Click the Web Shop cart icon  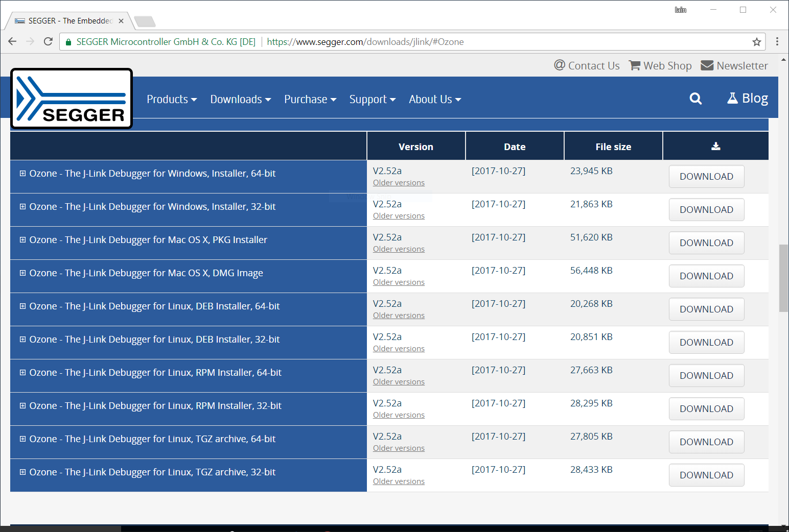(635, 65)
